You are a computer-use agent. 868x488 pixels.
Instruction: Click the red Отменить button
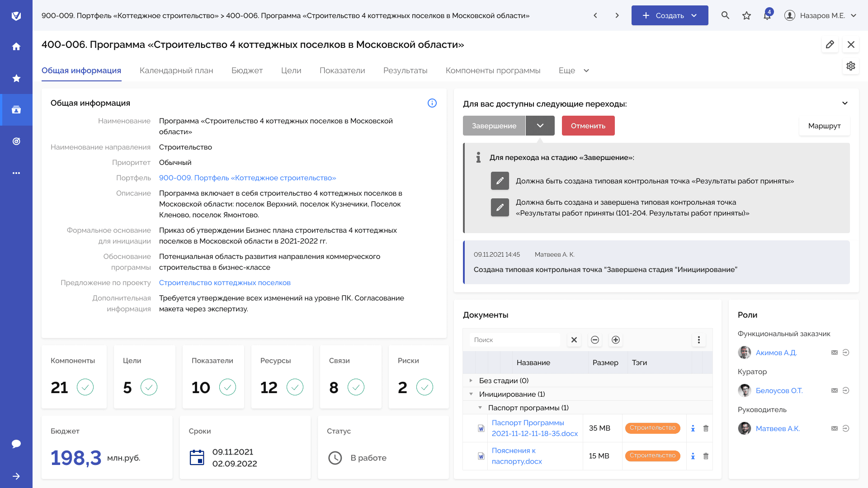point(588,126)
